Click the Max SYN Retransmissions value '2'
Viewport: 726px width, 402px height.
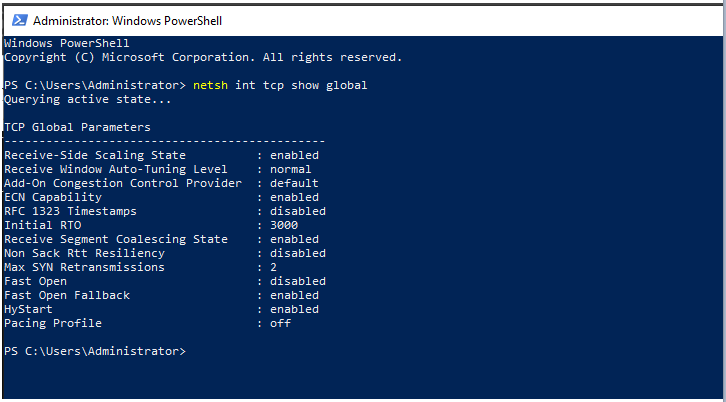274,267
